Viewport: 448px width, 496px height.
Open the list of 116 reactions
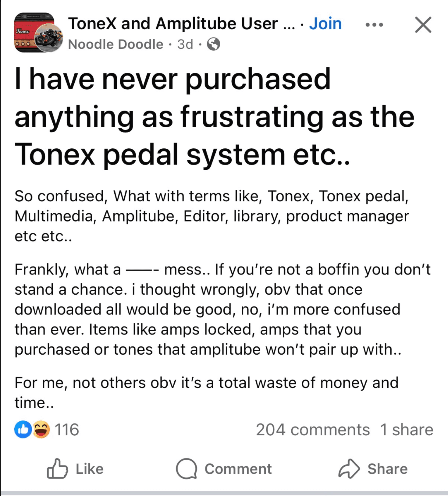[67, 429]
